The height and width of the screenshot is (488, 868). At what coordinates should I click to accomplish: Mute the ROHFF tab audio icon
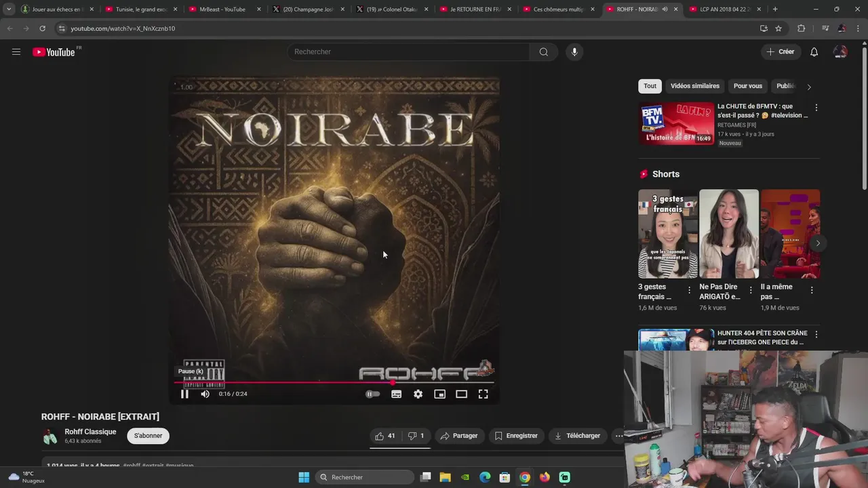click(665, 9)
